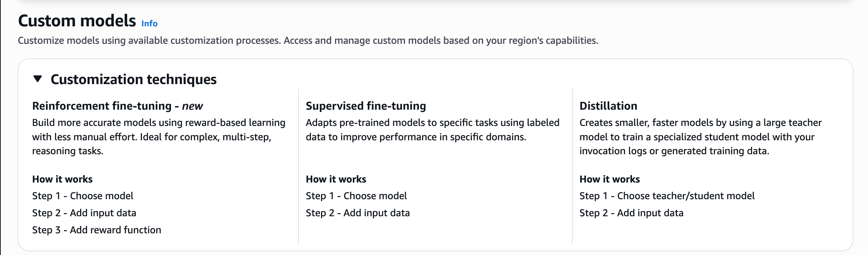
Task: Click How it works under Reinforcement fine-tuning
Action: [62, 179]
